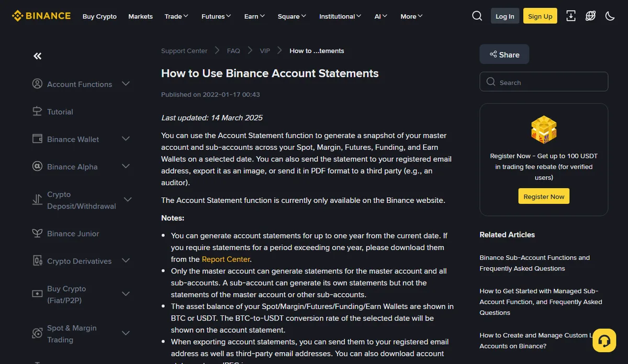The image size is (628, 364).
Task: Open Binance Sub-Account Functions related article
Action: point(534,263)
